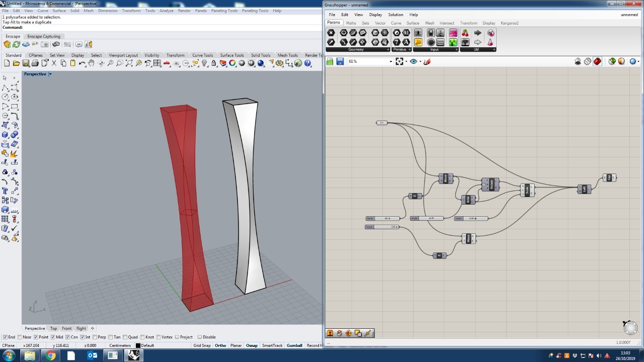
Task: Expand the Primitive panel in Grasshopper
Action: pyautogui.click(x=410, y=49)
